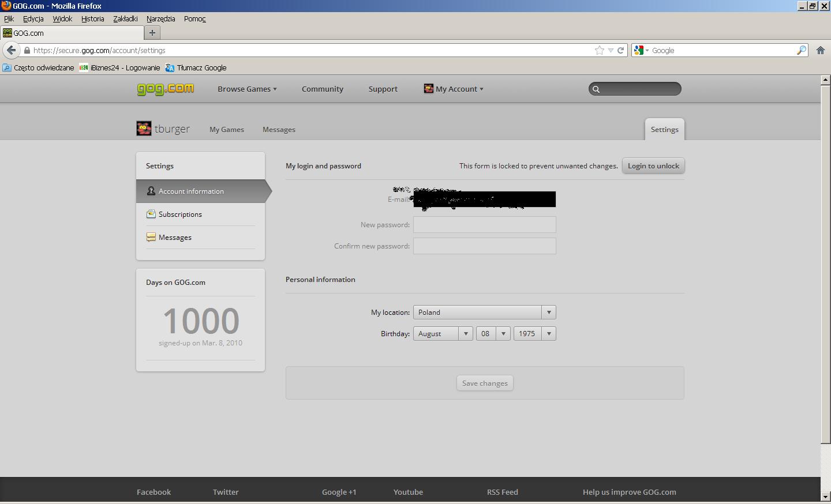831x504 pixels.
Task: Open the Google +1 footer link
Action: (x=339, y=492)
